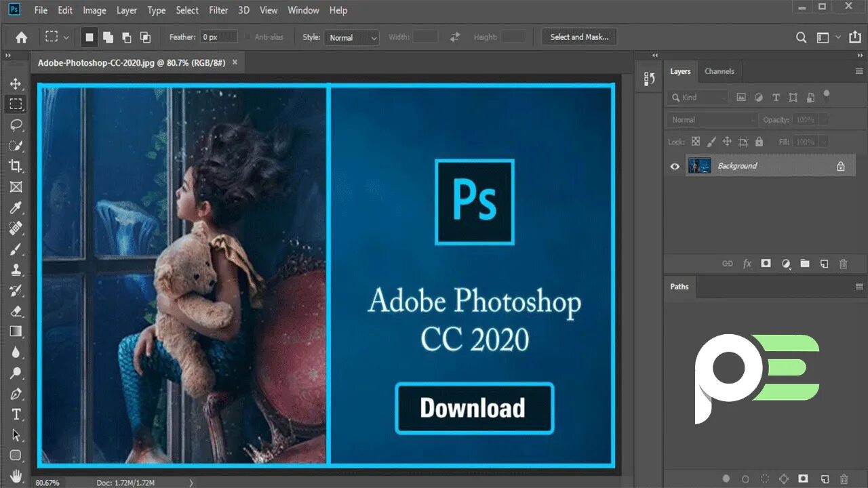Turn layer filtering switch on or off
Image resolution: width=868 pixels, height=488 pixels.
pyautogui.click(x=826, y=96)
